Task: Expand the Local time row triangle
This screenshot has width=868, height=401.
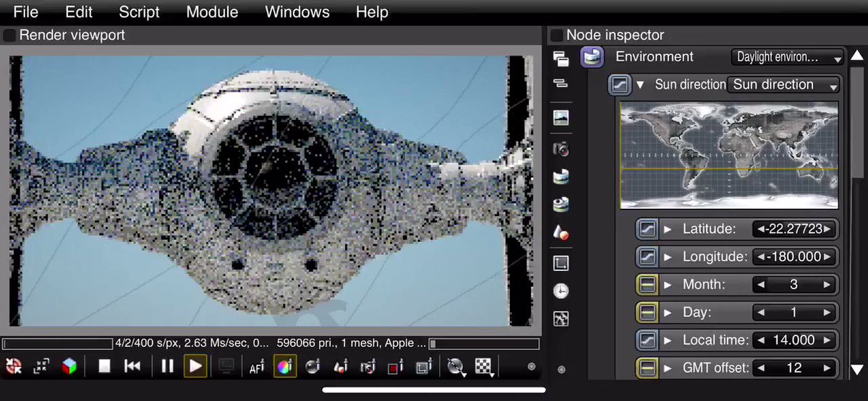Action: click(x=668, y=340)
